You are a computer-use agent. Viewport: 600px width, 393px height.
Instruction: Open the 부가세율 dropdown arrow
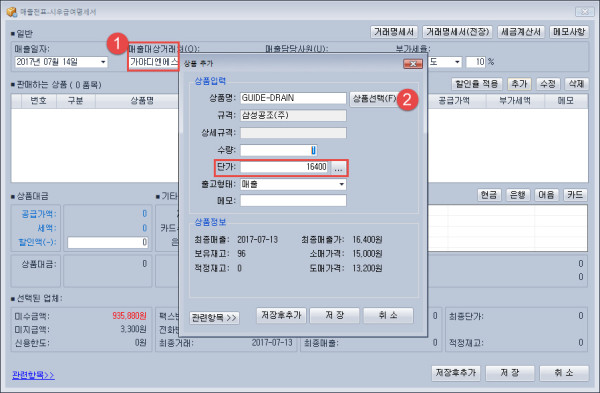pos(457,62)
